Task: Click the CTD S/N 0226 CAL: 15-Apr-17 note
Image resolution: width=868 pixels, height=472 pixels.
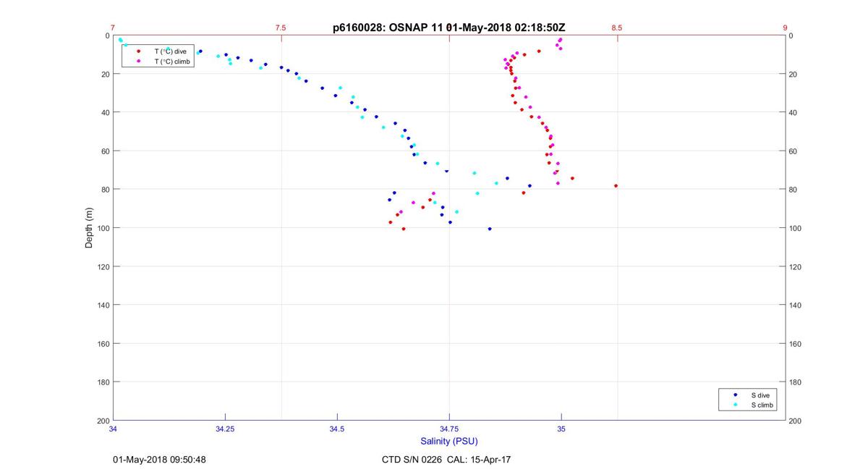Action: tap(447, 460)
